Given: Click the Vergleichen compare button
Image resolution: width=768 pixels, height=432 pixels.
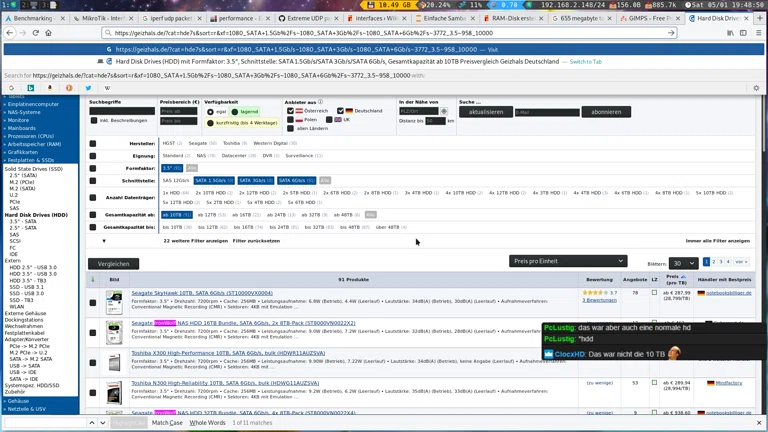Looking at the screenshot, I should [114, 264].
